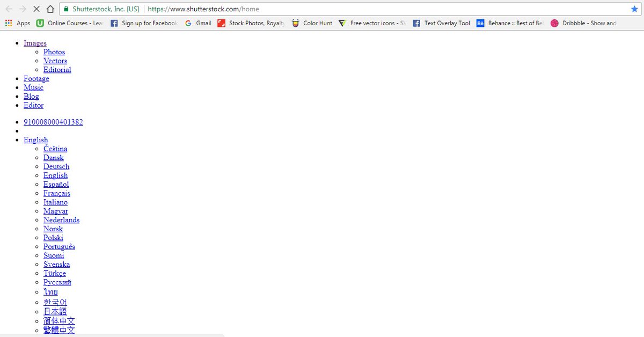Open Dribbble Show and bookmark

tap(584, 23)
